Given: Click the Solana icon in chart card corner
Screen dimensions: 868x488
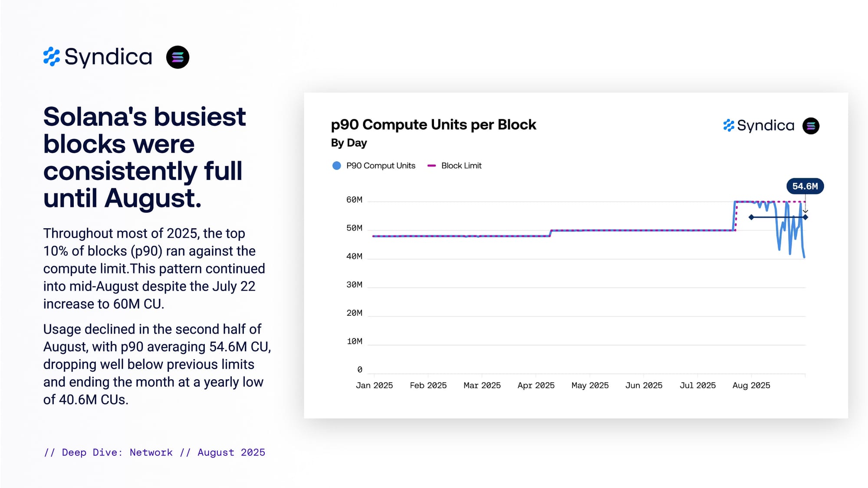Looking at the screenshot, I should (x=811, y=126).
